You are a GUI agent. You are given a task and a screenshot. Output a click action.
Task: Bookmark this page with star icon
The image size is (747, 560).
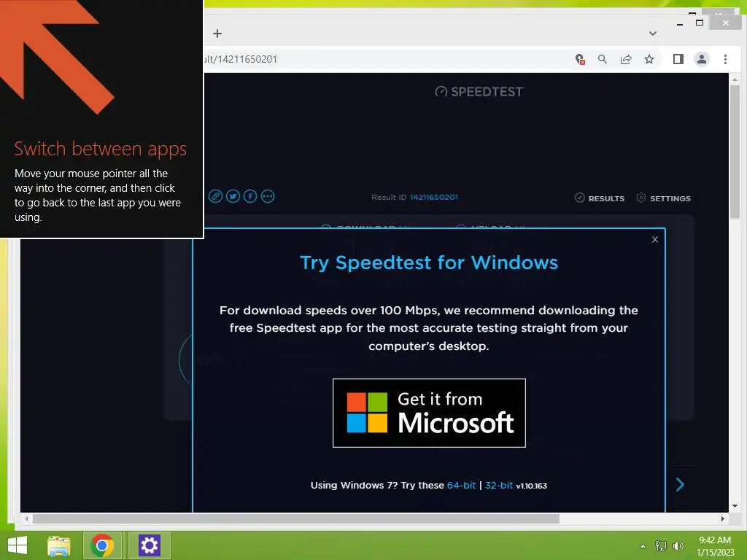coord(649,59)
